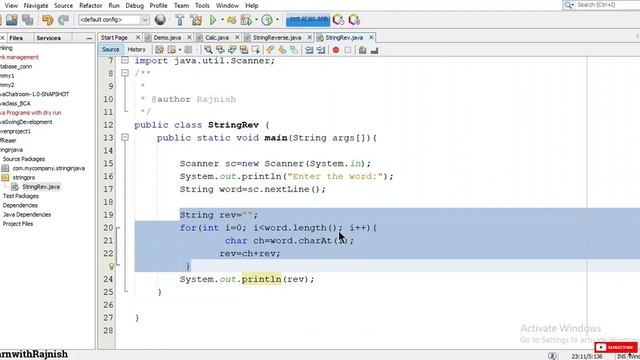Click Shift Line Right icon

click(x=321, y=50)
